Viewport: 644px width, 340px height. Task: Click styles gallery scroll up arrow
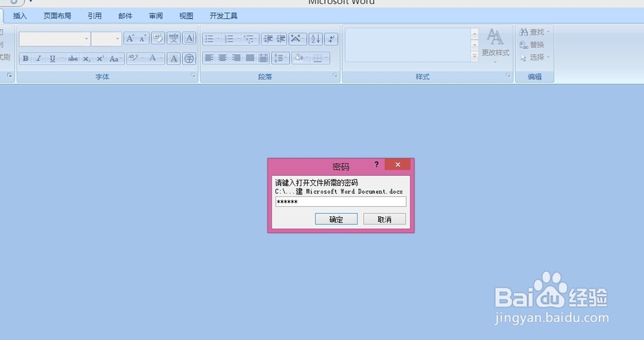pyautogui.click(x=475, y=33)
